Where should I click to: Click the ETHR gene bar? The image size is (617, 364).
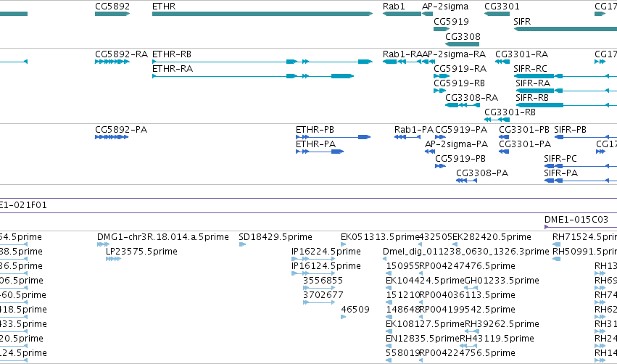tap(262, 14)
